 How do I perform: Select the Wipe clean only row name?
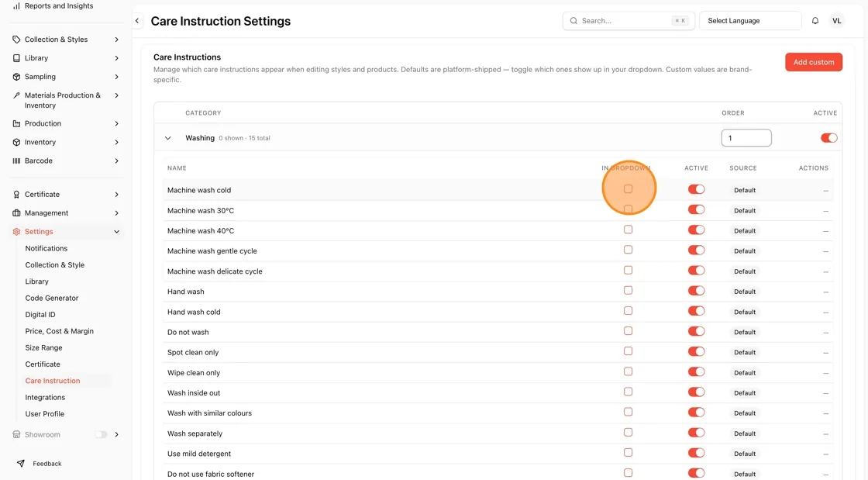(193, 372)
